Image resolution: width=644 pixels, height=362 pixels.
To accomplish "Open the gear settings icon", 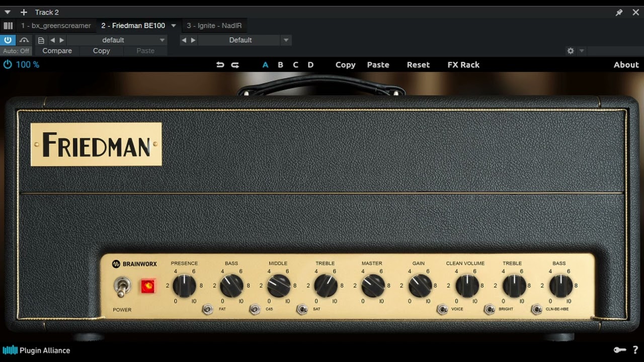I will [571, 51].
